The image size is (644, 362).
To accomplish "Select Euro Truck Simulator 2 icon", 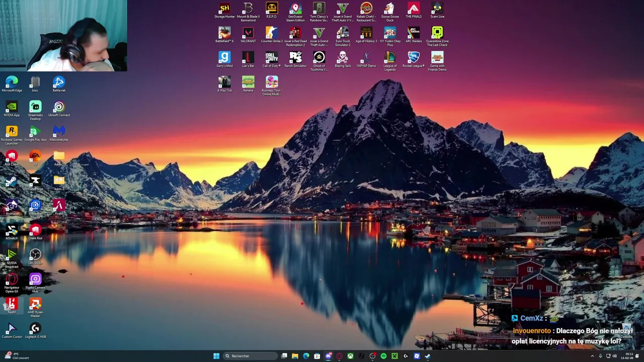I will pyautogui.click(x=343, y=37).
